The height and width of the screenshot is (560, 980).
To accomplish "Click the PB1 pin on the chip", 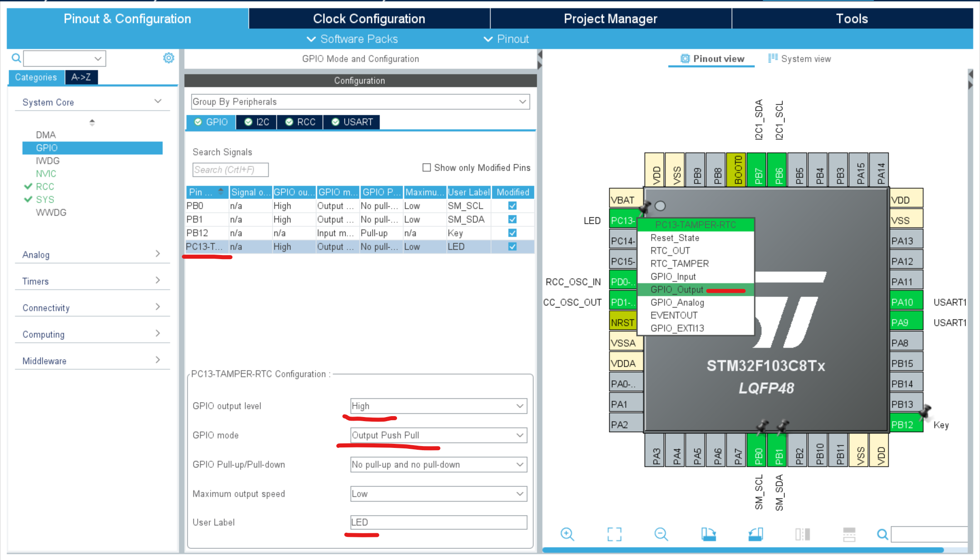I will [x=778, y=450].
